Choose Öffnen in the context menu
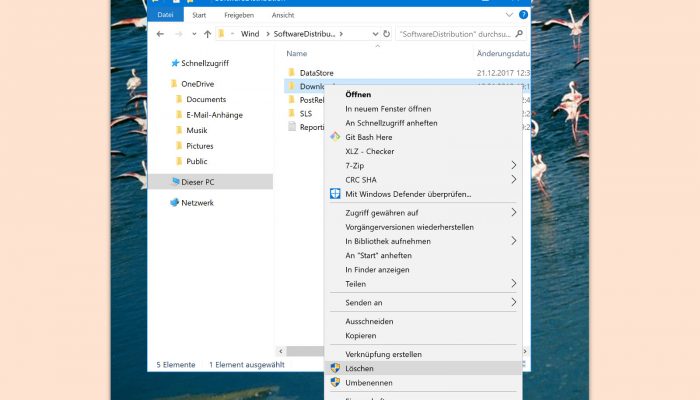700x400 pixels. point(358,95)
